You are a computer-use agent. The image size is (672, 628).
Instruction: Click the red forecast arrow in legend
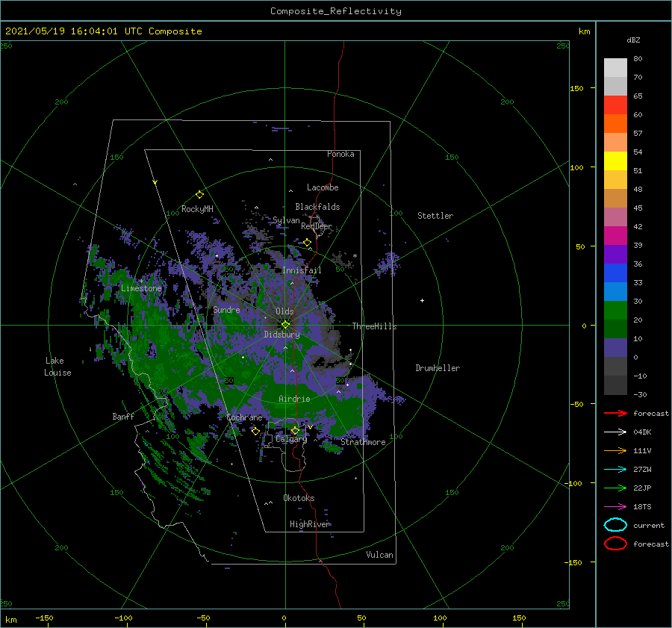[x=615, y=413]
